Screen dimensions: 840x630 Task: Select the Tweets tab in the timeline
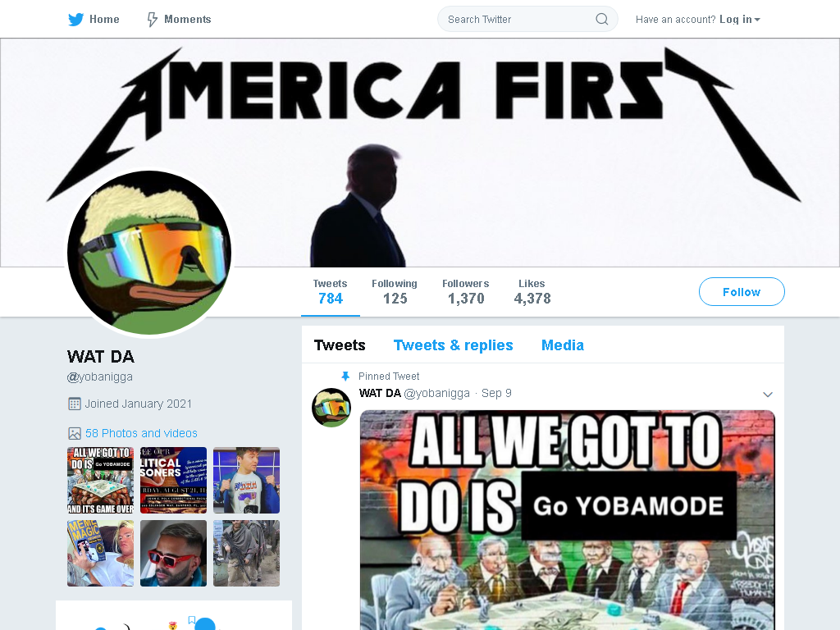click(x=340, y=345)
